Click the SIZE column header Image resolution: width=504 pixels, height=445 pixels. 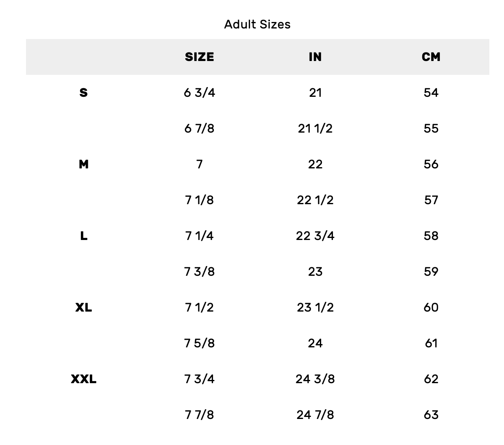pyautogui.click(x=199, y=57)
